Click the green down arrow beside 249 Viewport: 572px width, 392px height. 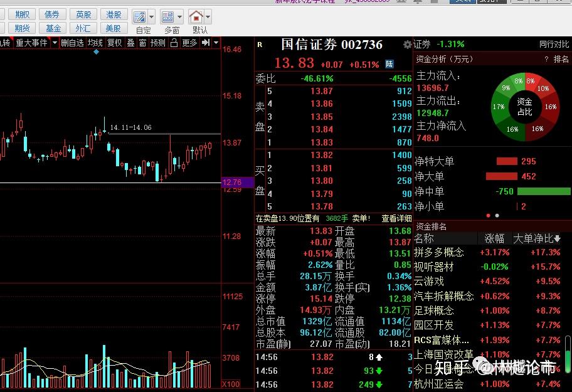point(379,384)
